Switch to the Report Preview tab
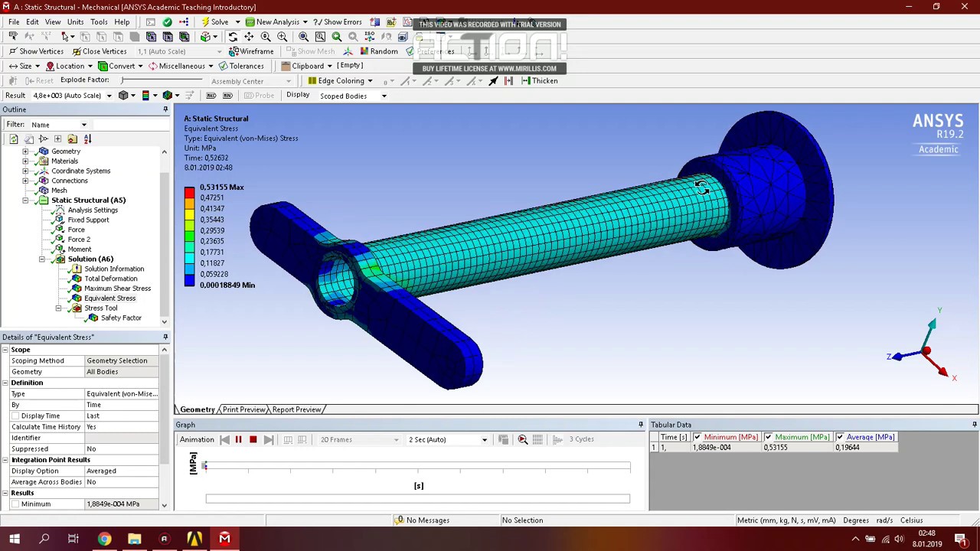Viewport: 980px width, 551px height. click(x=296, y=409)
